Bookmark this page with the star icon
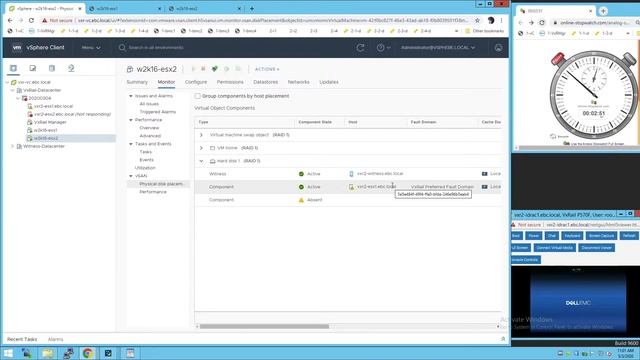The width and height of the screenshot is (640, 360). tap(477, 20)
